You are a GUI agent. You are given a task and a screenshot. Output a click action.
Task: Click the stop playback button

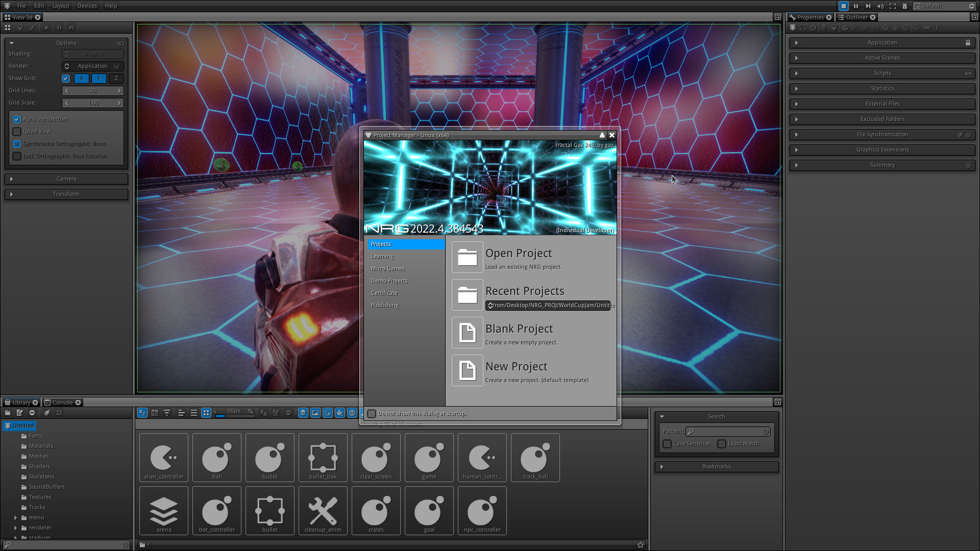pos(844,6)
